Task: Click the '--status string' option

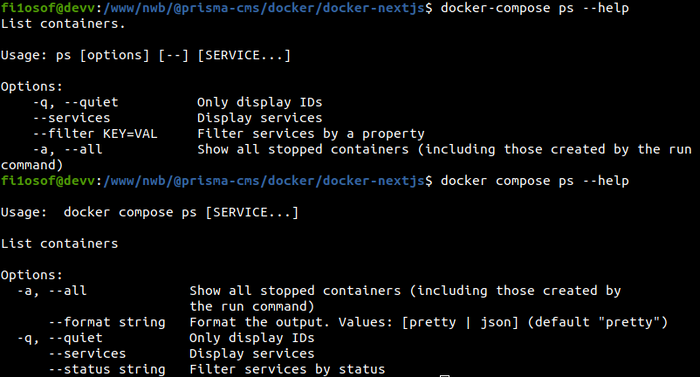Action: [x=107, y=369]
